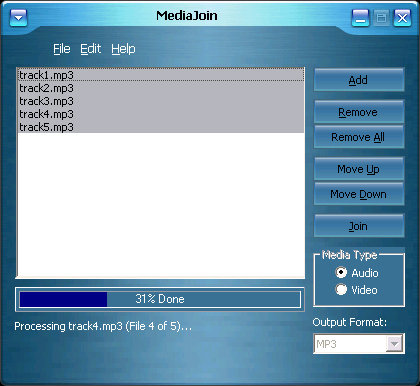The height and width of the screenshot is (386, 420).
Task: Click the Processing track4.mp3 status text
Action: pyautogui.click(x=103, y=326)
